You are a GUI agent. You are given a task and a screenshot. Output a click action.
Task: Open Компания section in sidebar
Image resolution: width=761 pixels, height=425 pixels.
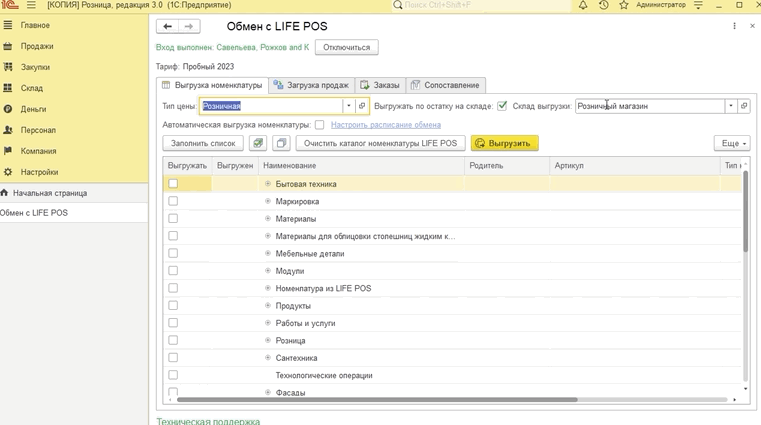(38, 151)
